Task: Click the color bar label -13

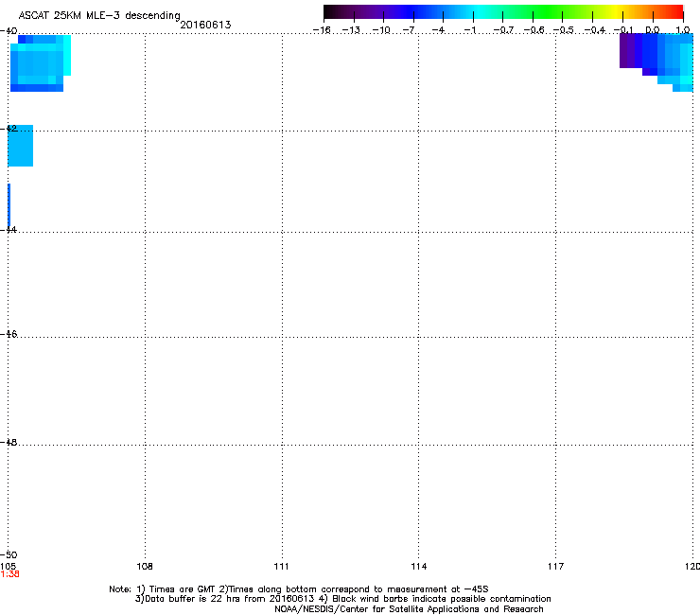Action: (x=351, y=30)
